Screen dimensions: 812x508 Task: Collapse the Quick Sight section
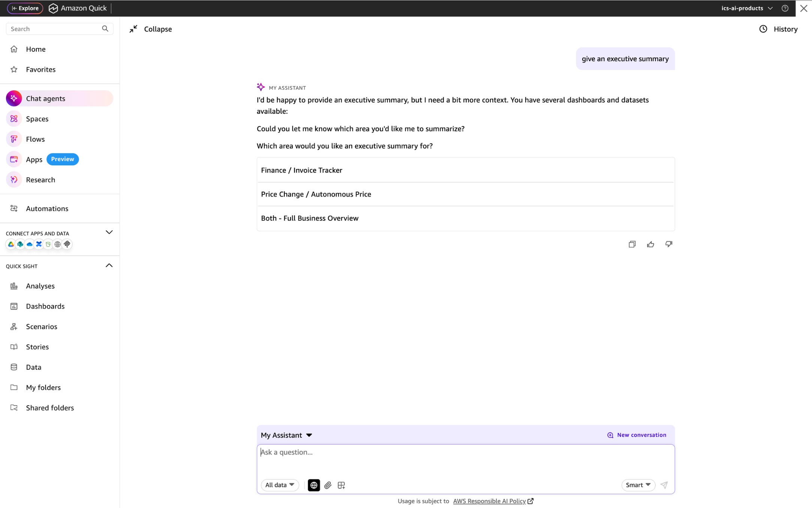coord(109,266)
